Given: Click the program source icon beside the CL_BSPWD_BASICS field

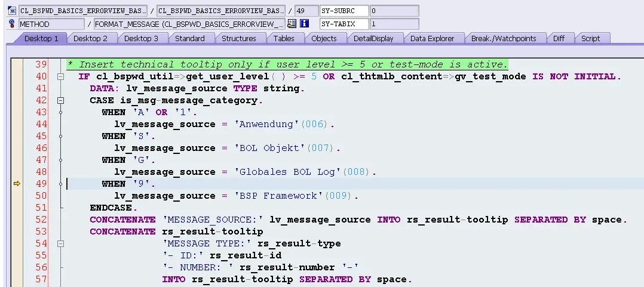Looking at the screenshot, I should [11, 11].
